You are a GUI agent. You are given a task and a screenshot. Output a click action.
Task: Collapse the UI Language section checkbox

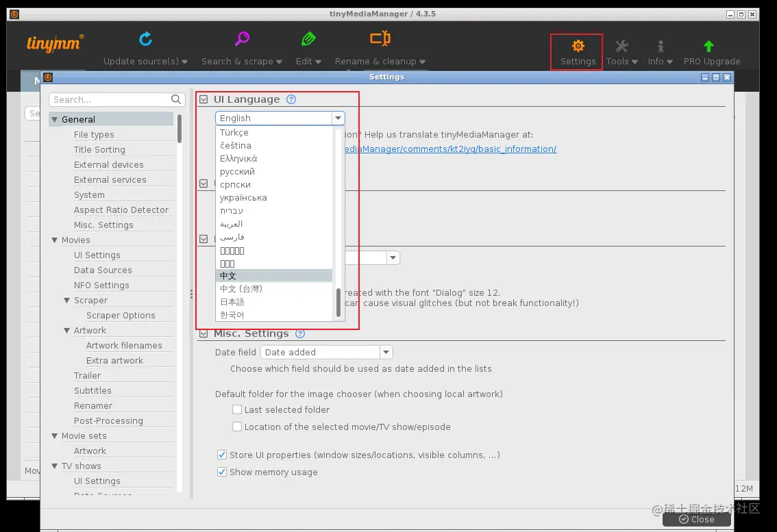203,99
